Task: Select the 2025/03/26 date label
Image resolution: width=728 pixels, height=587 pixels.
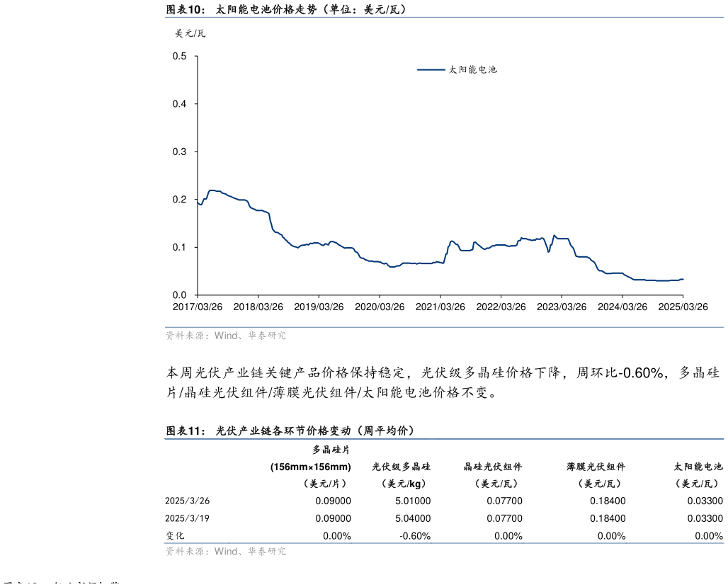Action: [x=683, y=307]
